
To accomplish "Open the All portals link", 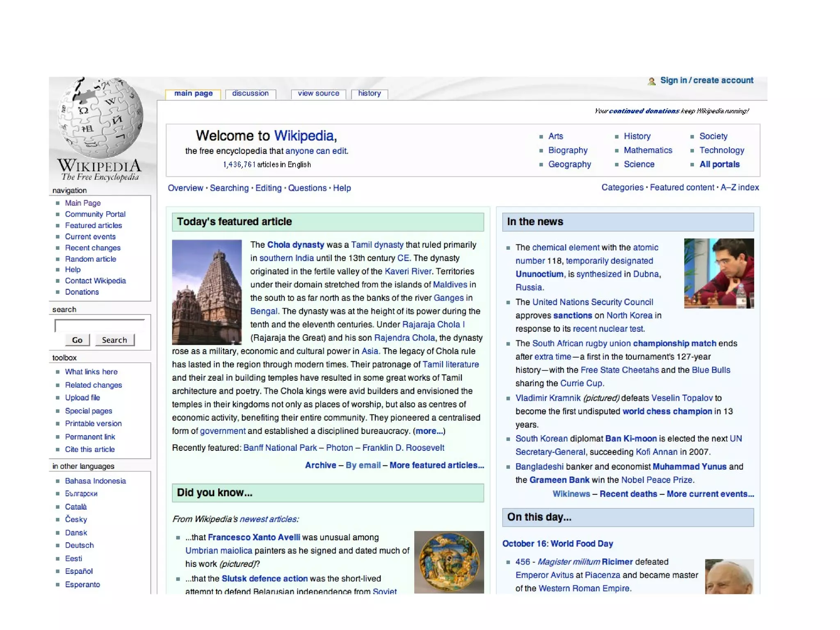I will tap(719, 164).
